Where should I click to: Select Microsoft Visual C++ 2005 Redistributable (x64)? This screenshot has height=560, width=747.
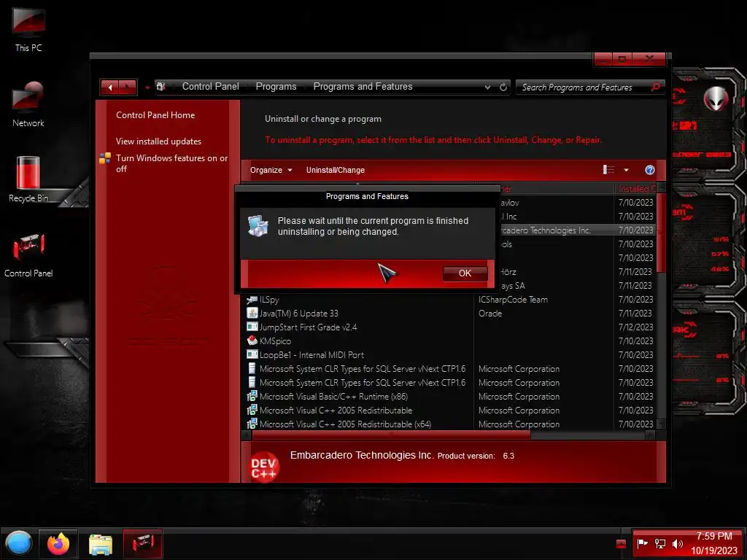coord(345,424)
